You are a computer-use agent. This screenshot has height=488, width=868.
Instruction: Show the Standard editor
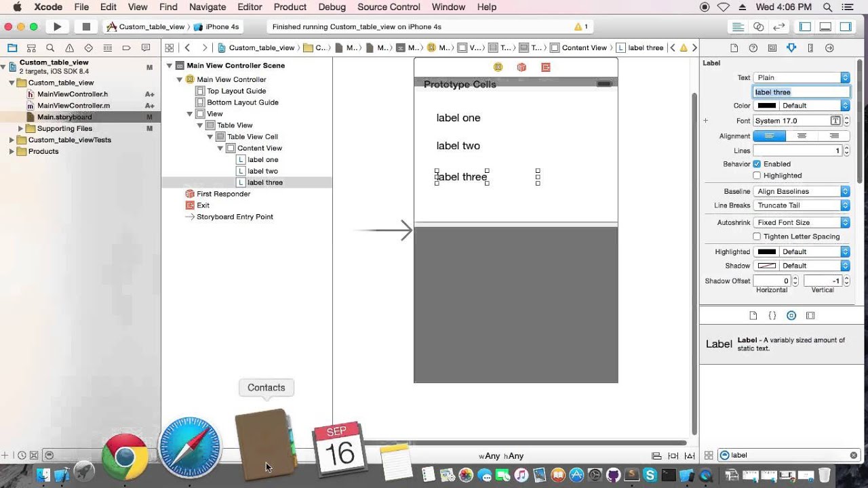(x=737, y=26)
